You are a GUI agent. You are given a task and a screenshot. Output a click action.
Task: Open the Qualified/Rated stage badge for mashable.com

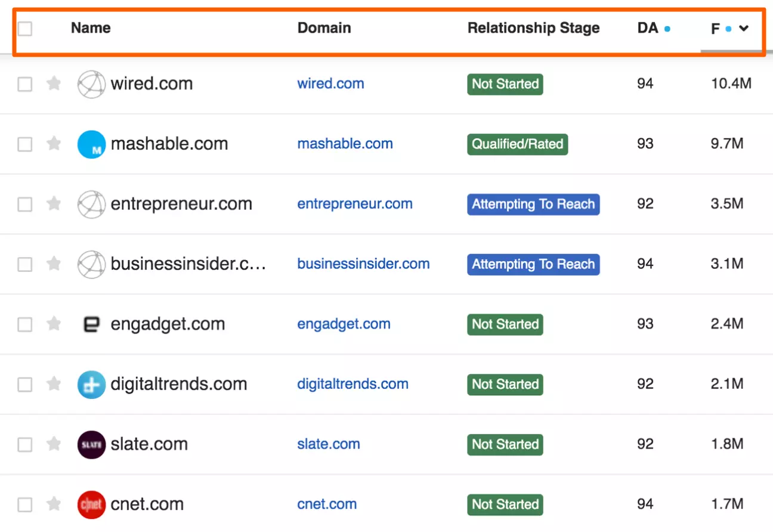tap(517, 144)
